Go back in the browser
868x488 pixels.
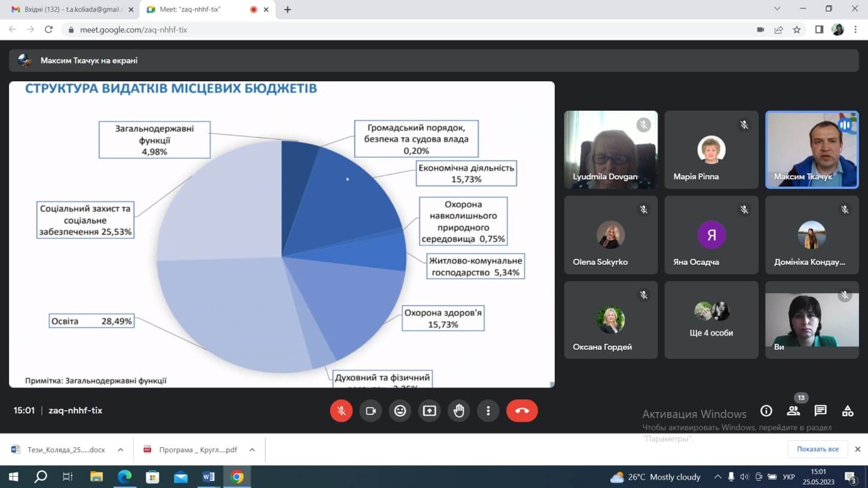(x=13, y=29)
